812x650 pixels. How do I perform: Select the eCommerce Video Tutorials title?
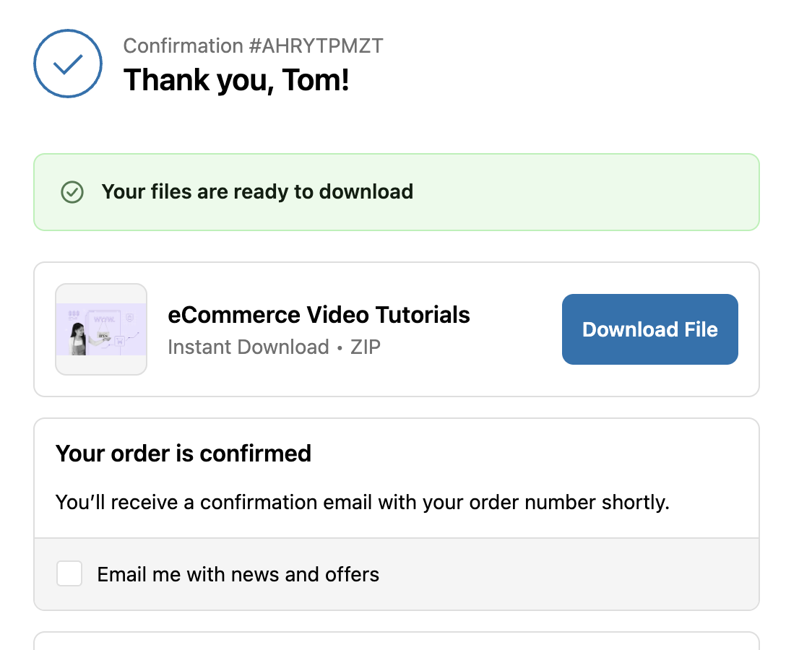click(319, 315)
